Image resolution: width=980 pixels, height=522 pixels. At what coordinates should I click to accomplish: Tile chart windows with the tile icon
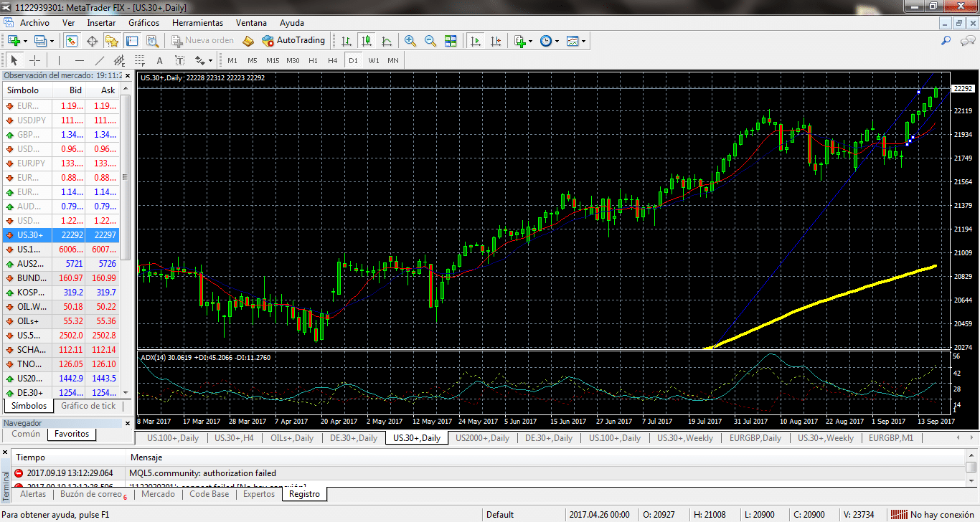pos(451,41)
